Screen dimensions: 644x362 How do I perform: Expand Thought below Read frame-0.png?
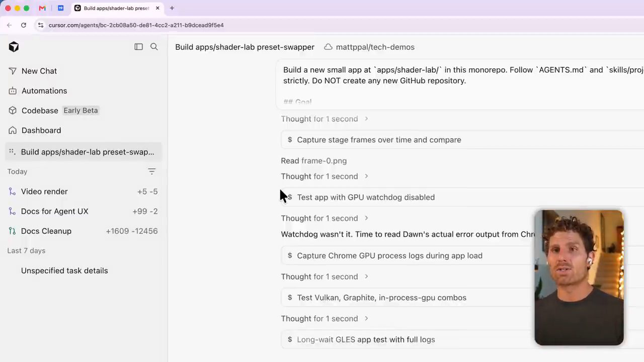[325, 176]
